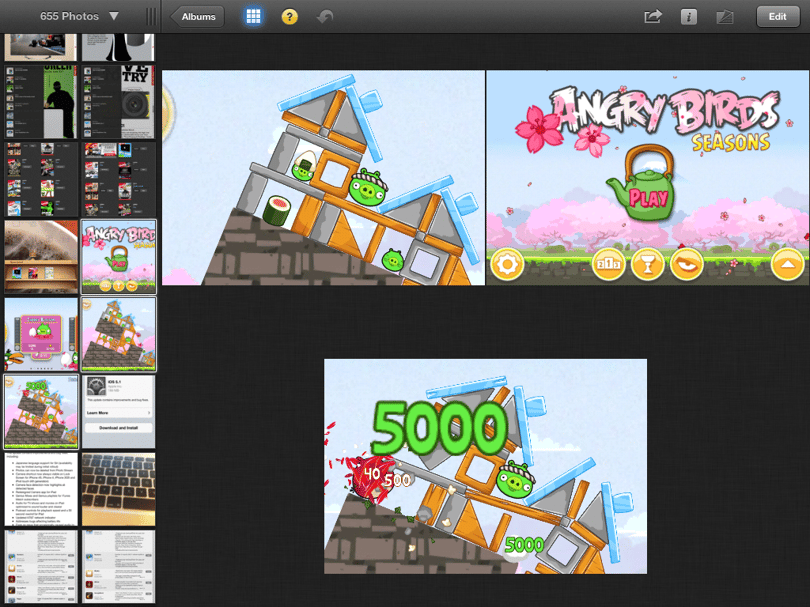Viewport: 810px width, 607px height.
Task: Select the bulleted release notes thumbnail
Action: pos(41,489)
